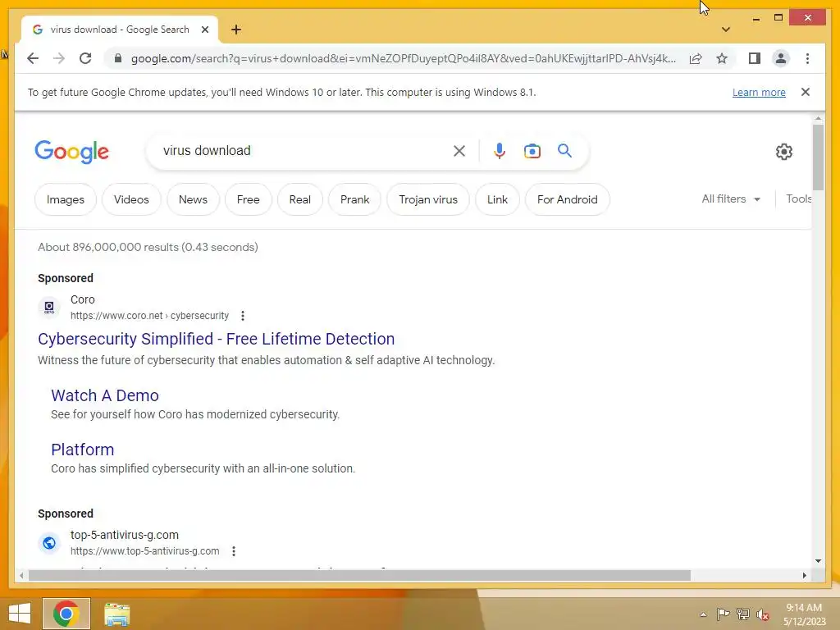Reload the Google search page
Viewport: 840px width, 630px height.
click(x=85, y=58)
